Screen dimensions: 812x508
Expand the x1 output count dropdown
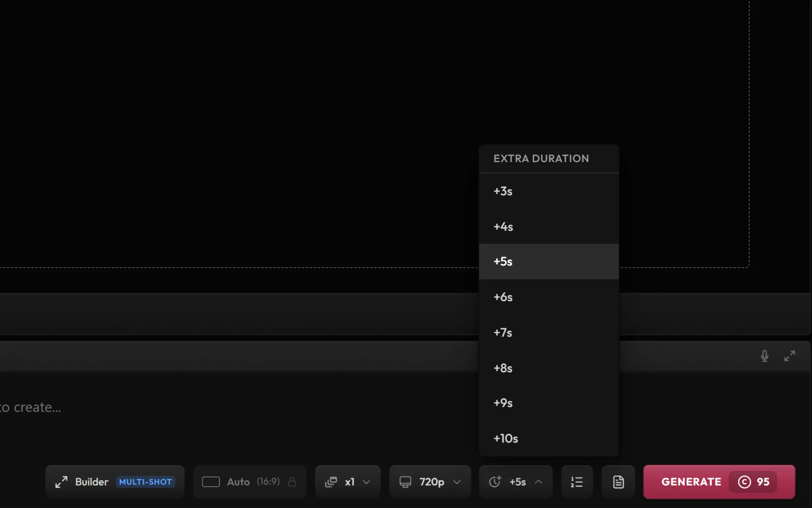348,482
